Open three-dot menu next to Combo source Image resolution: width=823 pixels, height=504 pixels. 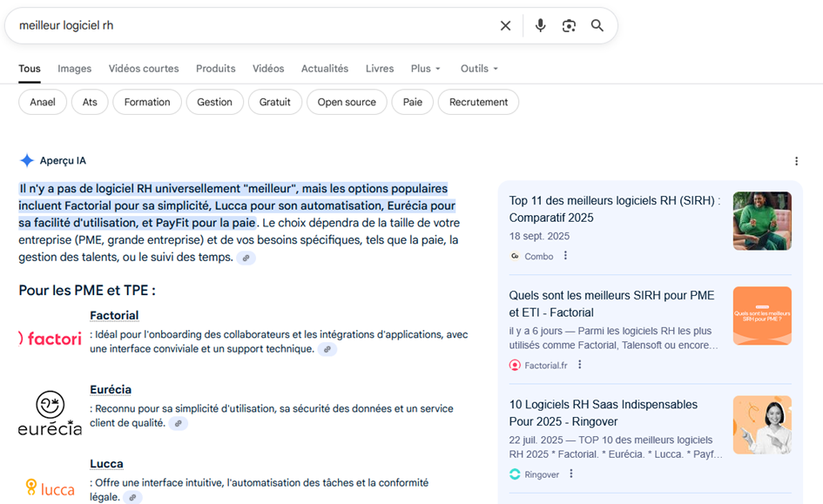[565, 256]
